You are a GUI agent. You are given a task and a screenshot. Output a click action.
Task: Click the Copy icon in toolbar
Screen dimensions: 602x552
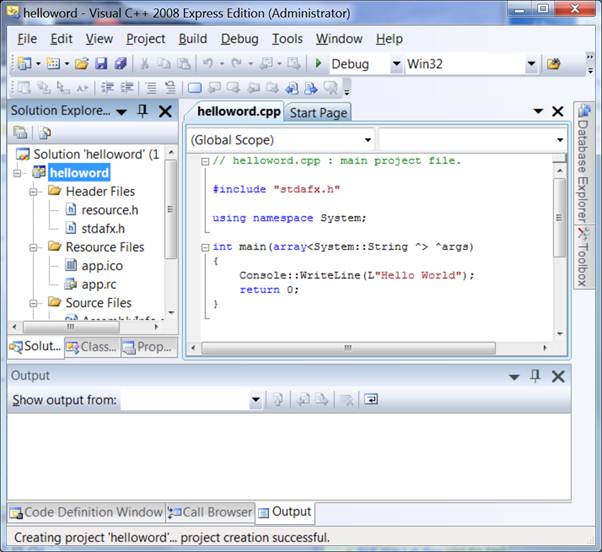click(x=164, y=63)
